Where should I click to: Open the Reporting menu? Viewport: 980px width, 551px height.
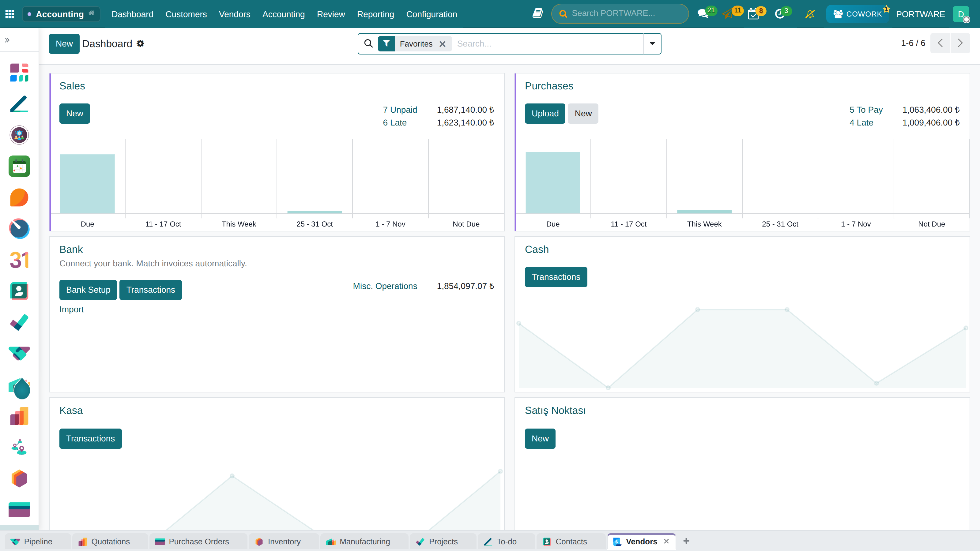(375, 14)
